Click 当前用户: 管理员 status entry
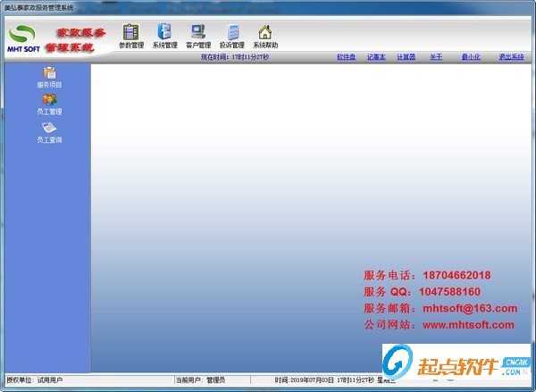The width and height of the screenshot is (536, 392). [200, 379]
